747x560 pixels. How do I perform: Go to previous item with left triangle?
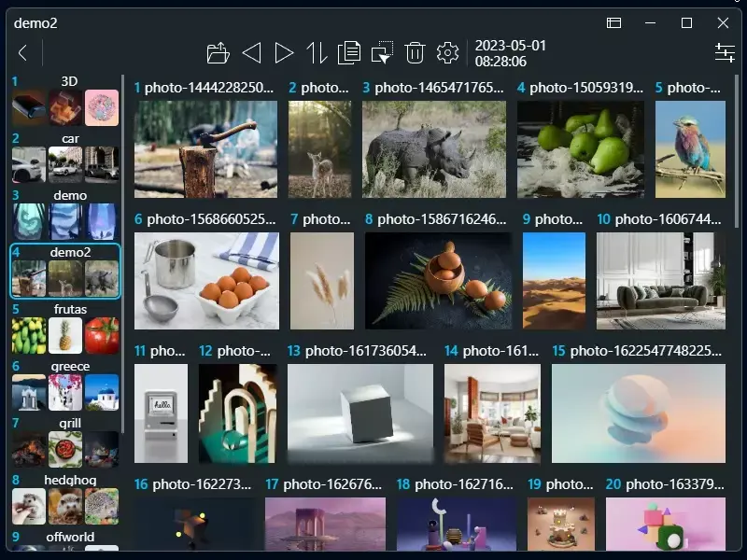(x=251, y=53)
